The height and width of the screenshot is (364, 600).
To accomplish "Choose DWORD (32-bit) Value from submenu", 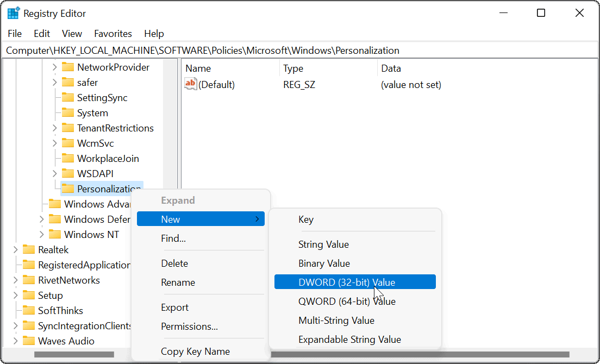I will tap(347, 282).
